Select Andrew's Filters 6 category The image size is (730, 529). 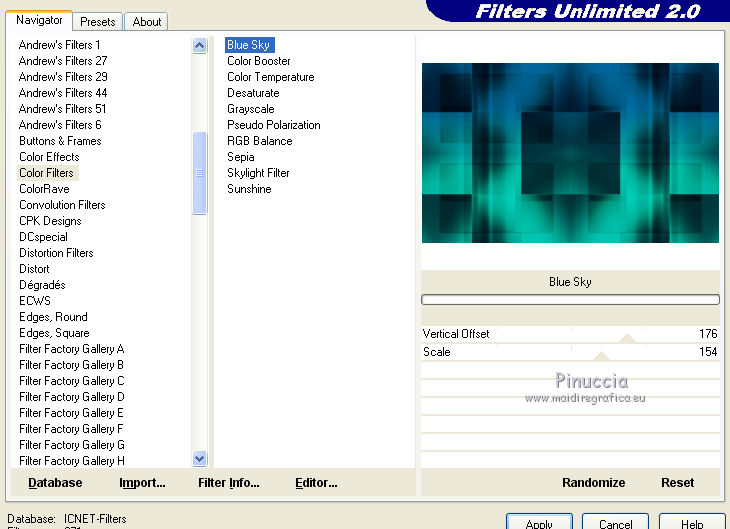[x=60, y=125]
